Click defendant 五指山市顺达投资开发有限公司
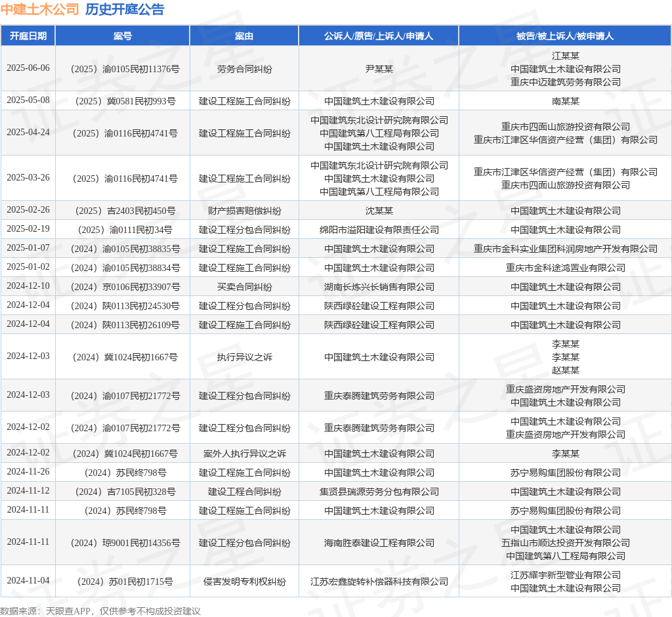Screen dimensions: 672x617 (x=566, y=543)
